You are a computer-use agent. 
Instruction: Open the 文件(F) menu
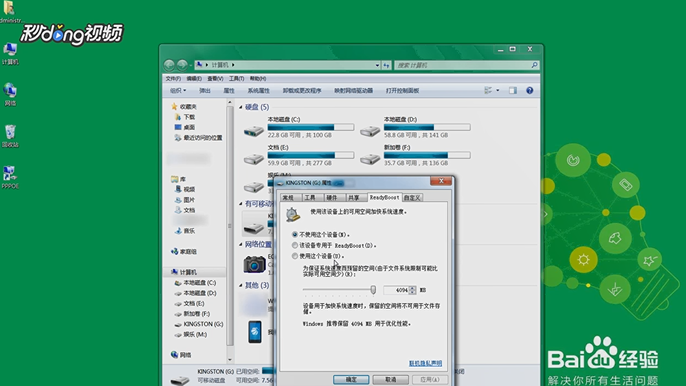173,79
